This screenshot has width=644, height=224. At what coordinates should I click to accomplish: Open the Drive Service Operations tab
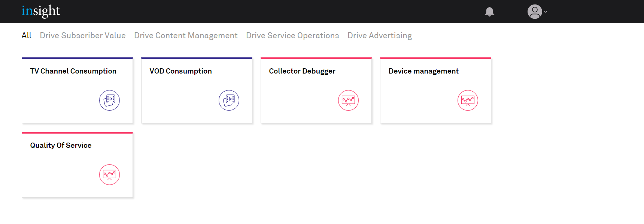tap(292, 36)
